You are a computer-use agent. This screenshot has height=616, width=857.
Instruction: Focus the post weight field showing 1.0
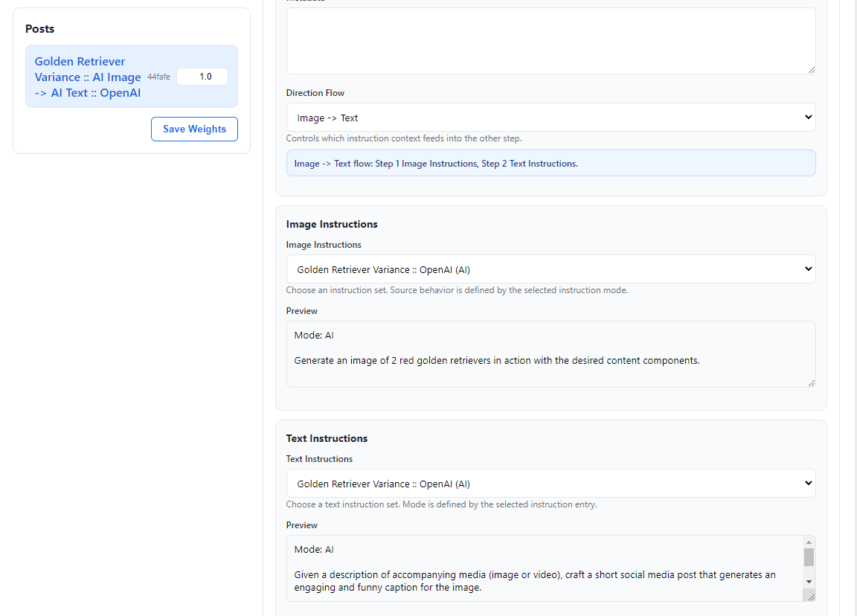202,77
